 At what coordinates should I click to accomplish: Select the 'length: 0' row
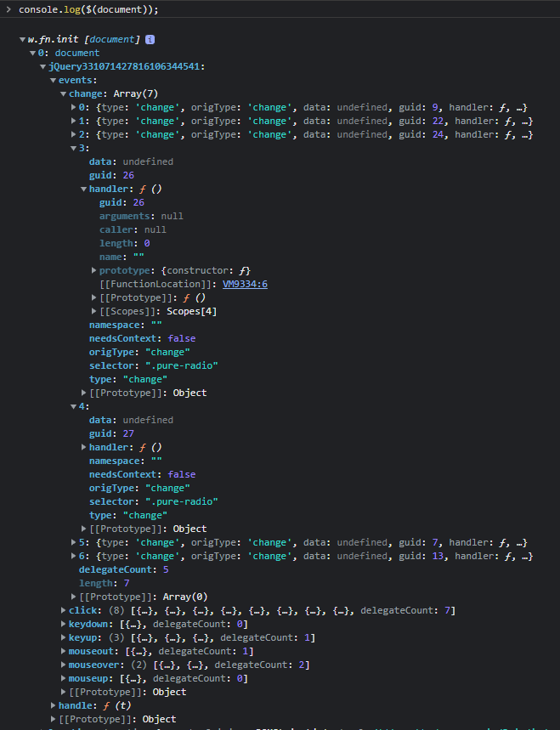point(124,243)
